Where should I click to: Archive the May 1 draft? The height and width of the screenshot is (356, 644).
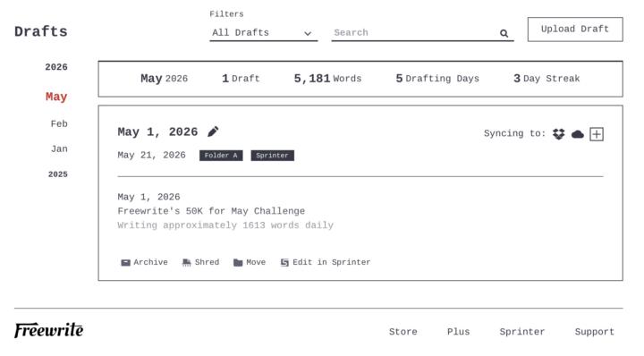[x=144, y=262]
